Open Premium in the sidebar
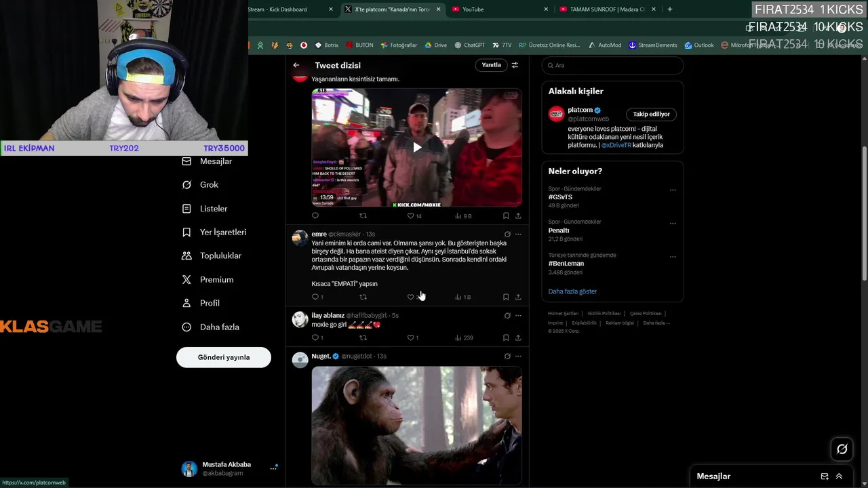 [x=208, y=280]
